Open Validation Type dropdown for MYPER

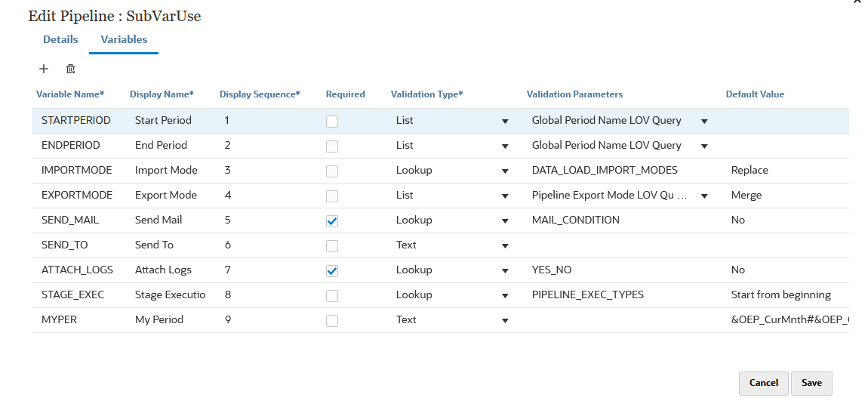pyautogui.click(x=505, y=321)
